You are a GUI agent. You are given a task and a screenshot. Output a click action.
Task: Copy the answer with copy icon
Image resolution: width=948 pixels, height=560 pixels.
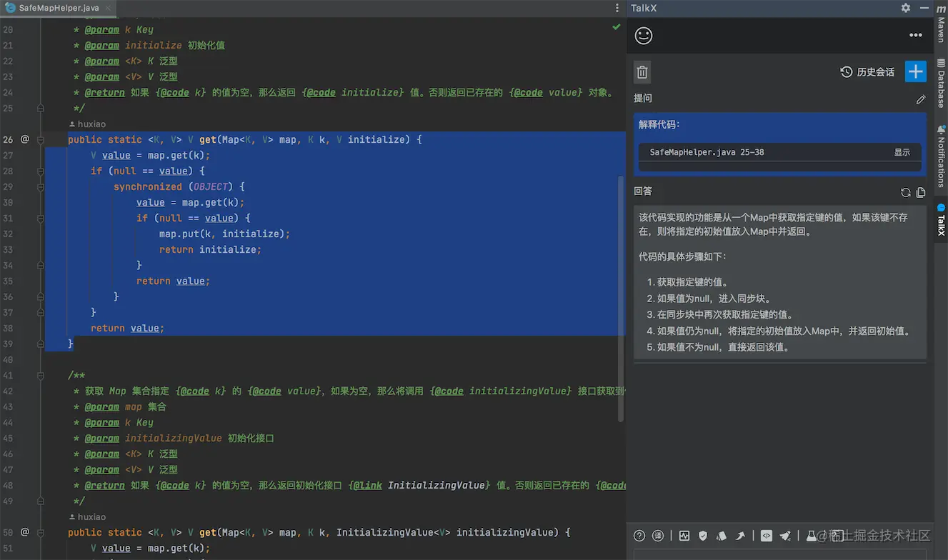click(921, 192)
